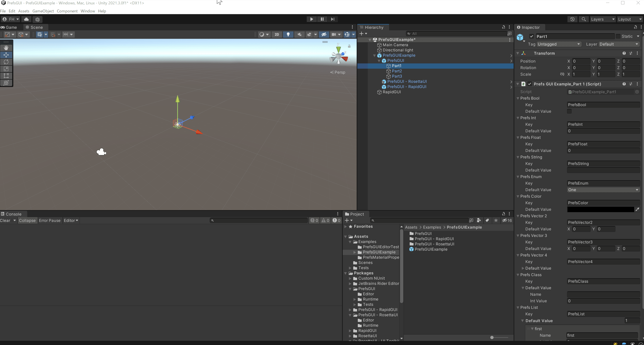
Task: Select the Rect transform tool
Action: (6, 76)
